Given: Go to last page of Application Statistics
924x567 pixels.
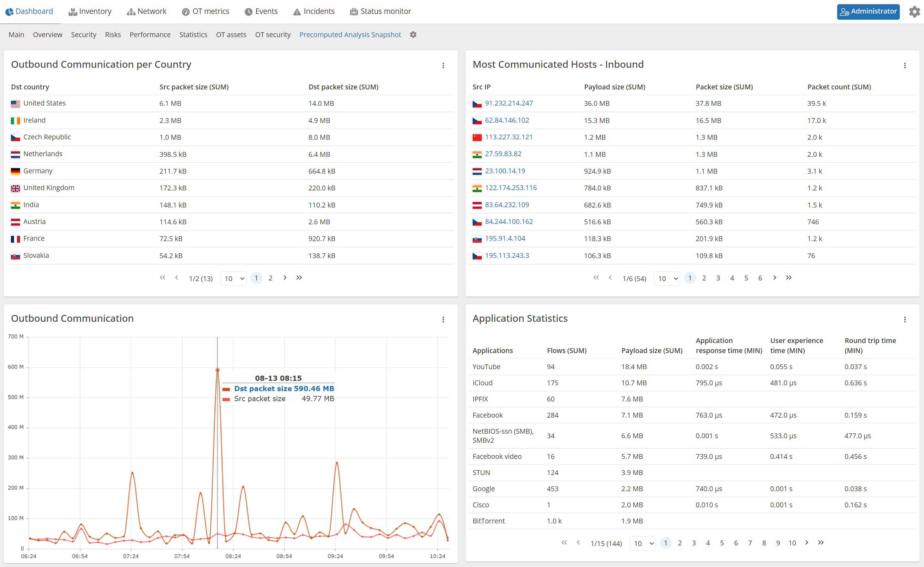Looking at the screenshot, I should 821,542.
